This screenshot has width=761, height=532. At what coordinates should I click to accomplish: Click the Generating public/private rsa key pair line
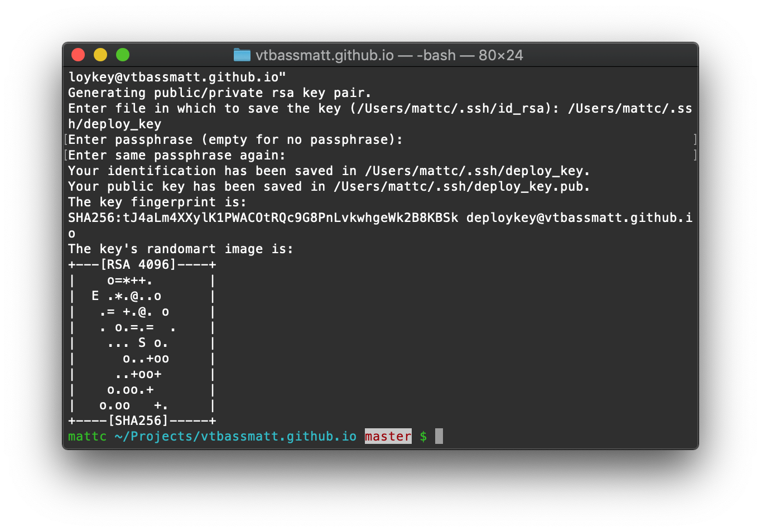pos(219,93)
